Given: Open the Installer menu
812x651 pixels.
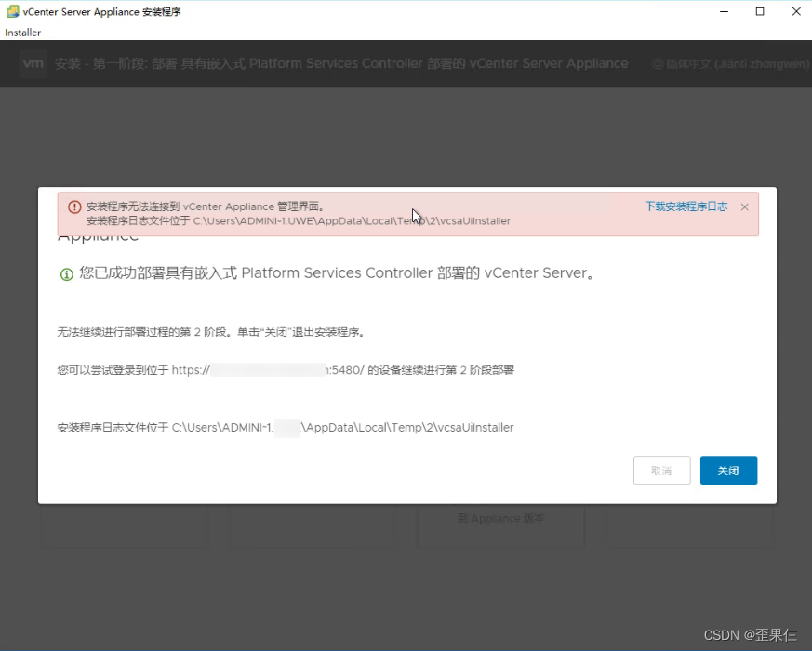Looking at the screenshot, I should coord(22,33).
